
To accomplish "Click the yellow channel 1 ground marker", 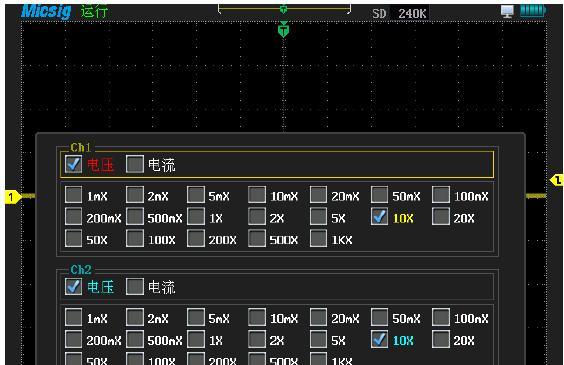I will pos(13,197).
